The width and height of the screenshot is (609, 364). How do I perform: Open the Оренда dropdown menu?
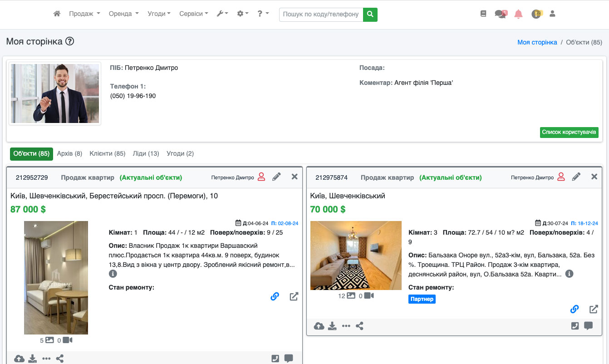[x=123, y=14]
